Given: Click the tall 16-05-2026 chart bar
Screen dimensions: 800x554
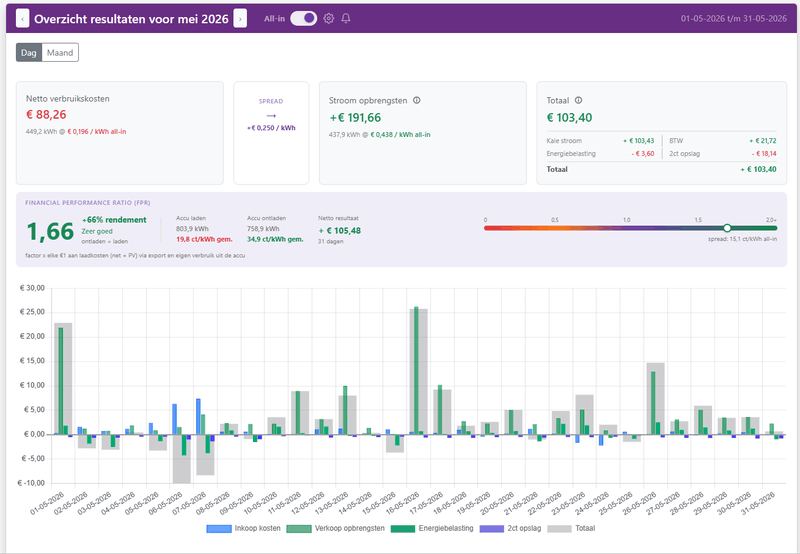Looking at the screenshot, I should [416, 370].
